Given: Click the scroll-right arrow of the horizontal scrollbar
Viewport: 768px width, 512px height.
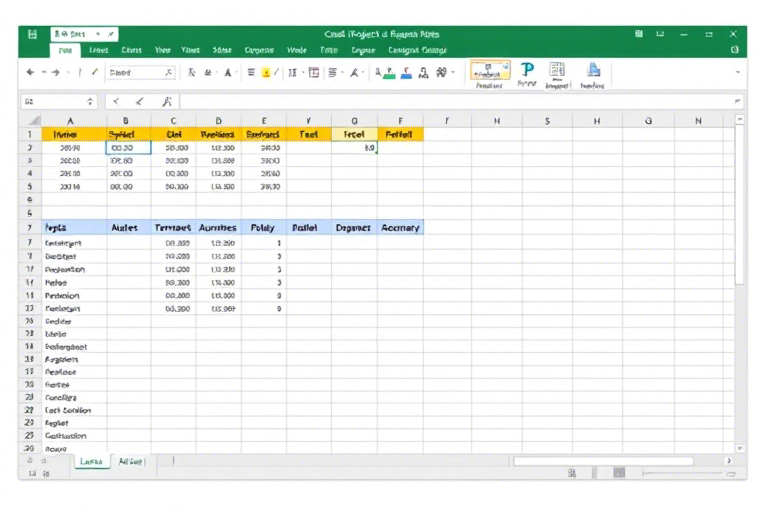Looking at the screenshot, I should pyautogui.click(x=729, y=461).
